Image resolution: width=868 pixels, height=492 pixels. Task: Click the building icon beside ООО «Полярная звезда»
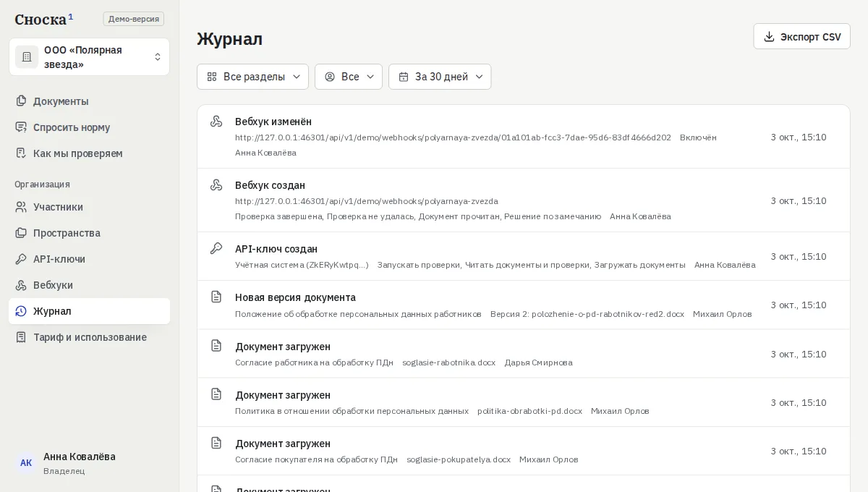point(27,57)
